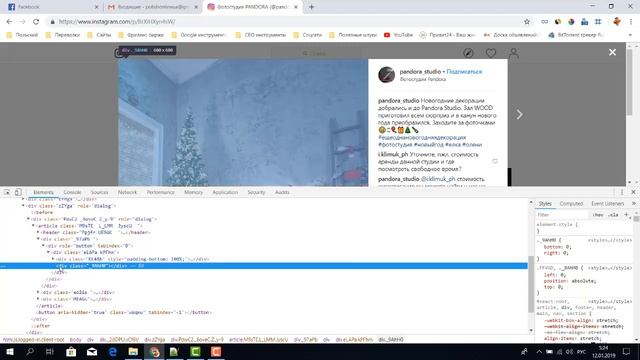Switch to the Console tab

point(72,192)
